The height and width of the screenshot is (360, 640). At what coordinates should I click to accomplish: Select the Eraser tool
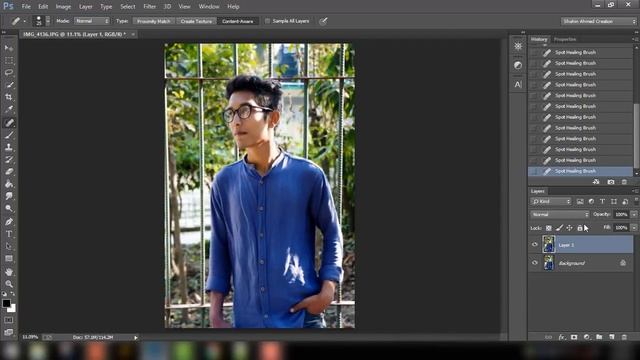[x=9, y=171]
